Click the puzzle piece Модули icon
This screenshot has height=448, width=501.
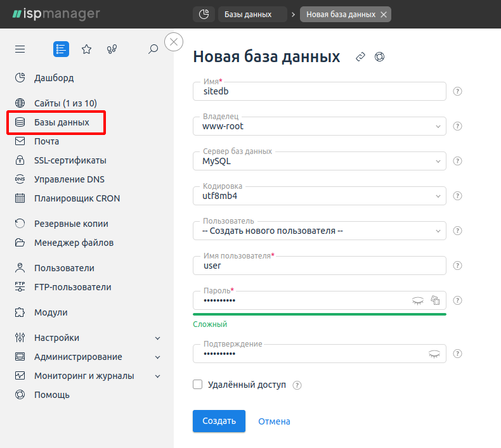[x=20, y=312]
